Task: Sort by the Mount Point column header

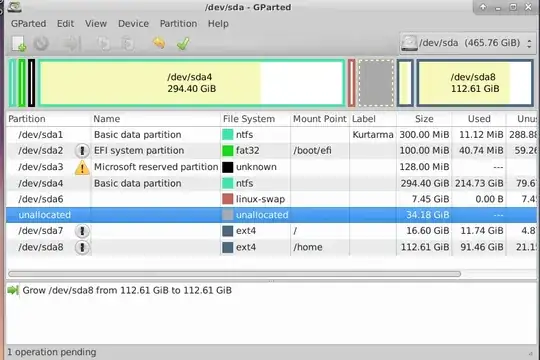Action: click(320, 119)
